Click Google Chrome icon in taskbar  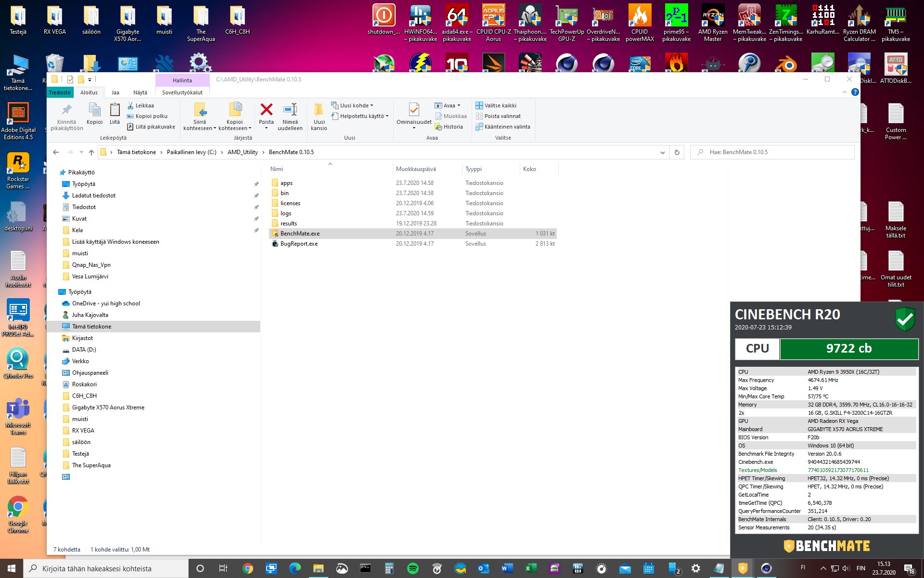pyautogui.click(x=247, y=568)
